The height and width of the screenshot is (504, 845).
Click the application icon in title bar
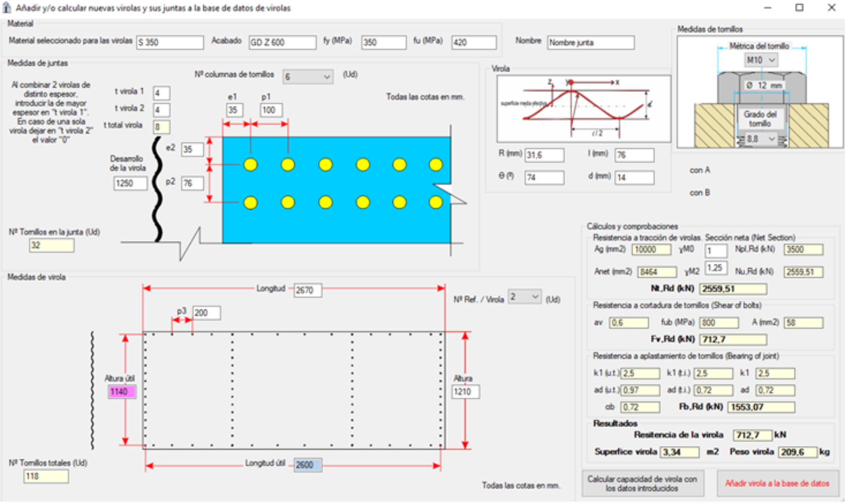pos(6,7)
